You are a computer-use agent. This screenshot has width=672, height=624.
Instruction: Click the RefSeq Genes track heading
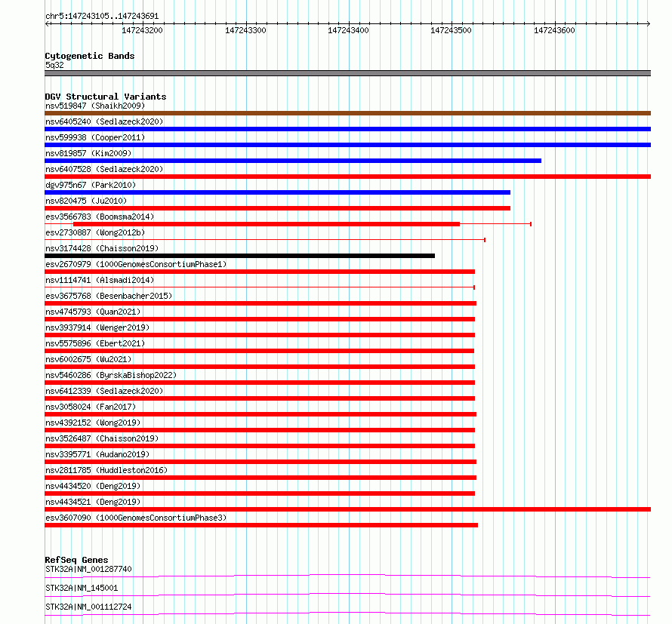[x=76, y=560]
